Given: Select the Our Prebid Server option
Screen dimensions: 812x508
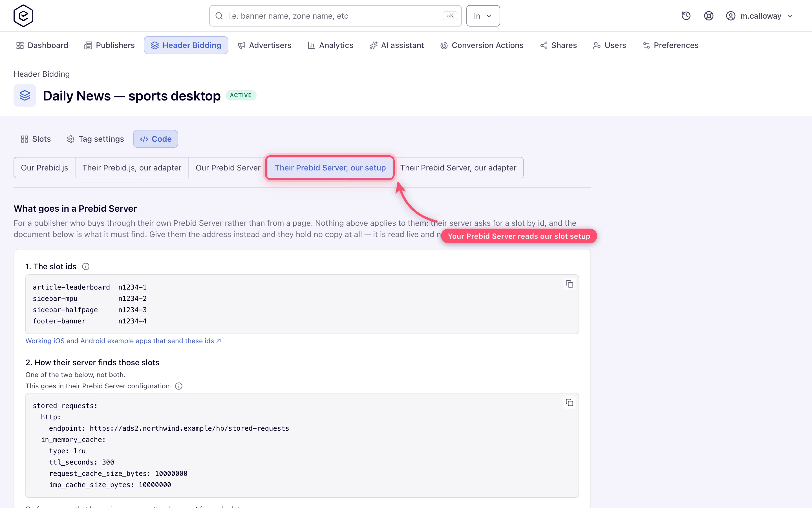Looking at the screenshot, I should [x=228, y=168].
